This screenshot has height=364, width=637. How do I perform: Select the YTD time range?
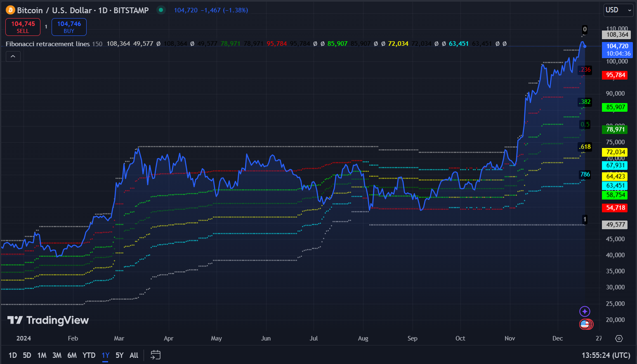(89, 355)
